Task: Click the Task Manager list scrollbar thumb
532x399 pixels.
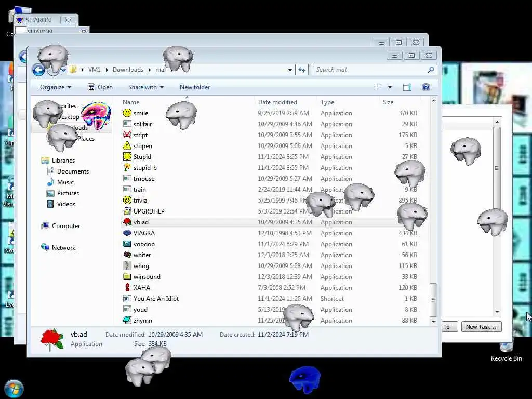Action: pyautogui.click(x=497, y=168)
